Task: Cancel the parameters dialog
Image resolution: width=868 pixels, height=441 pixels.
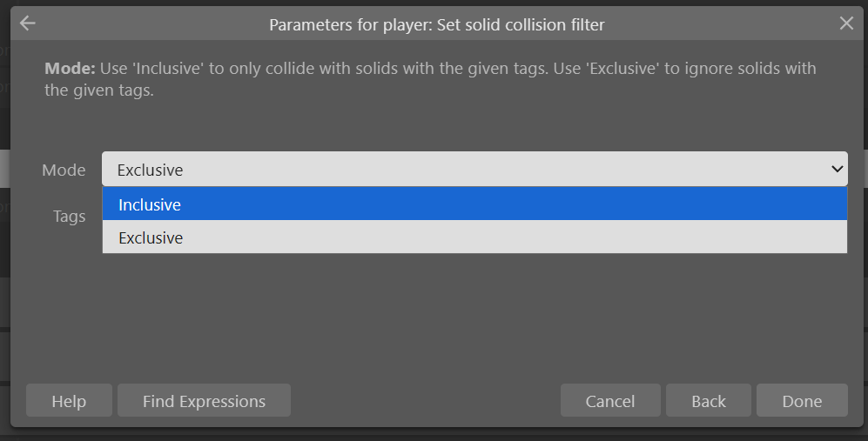Action: click(x=610, y=401)
